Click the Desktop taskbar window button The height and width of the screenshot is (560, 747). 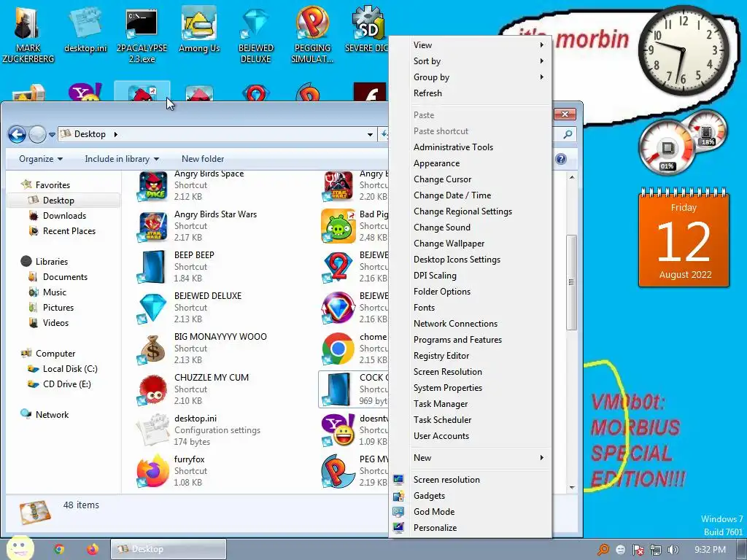[x=169, y=549]
